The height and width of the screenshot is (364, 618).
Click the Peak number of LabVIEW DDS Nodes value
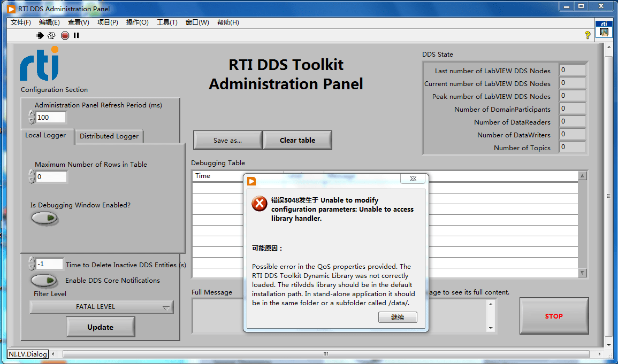coord(573,96)
